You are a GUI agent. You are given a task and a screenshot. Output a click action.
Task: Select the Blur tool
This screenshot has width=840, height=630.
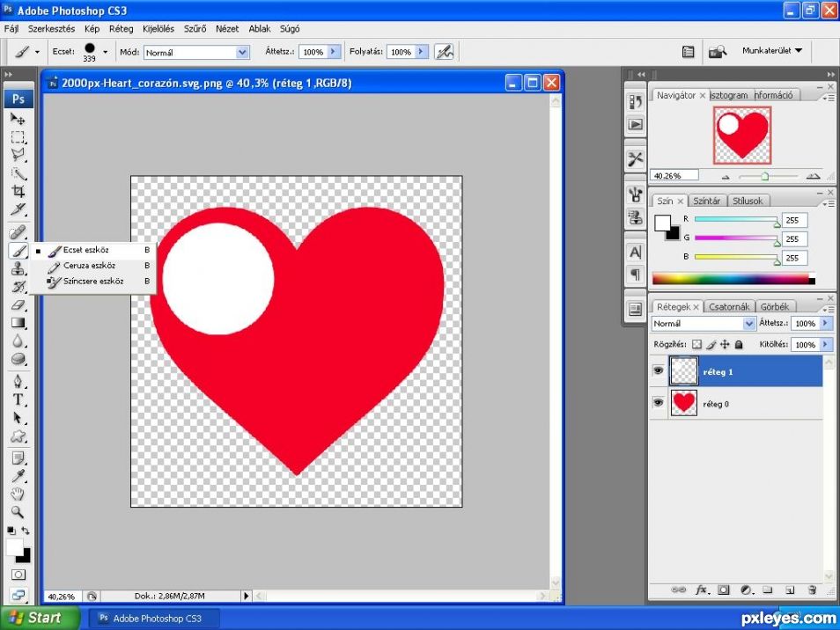point(18,341)
